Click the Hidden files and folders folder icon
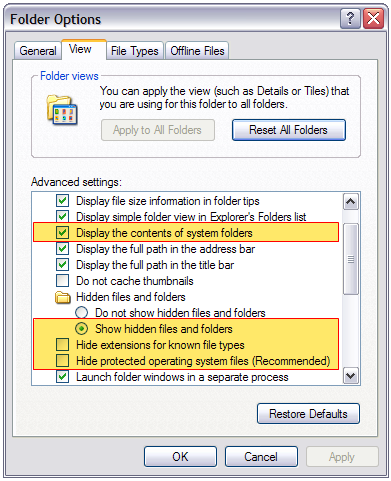The width and height of the screenshot is (391, 481). [63, 297]
